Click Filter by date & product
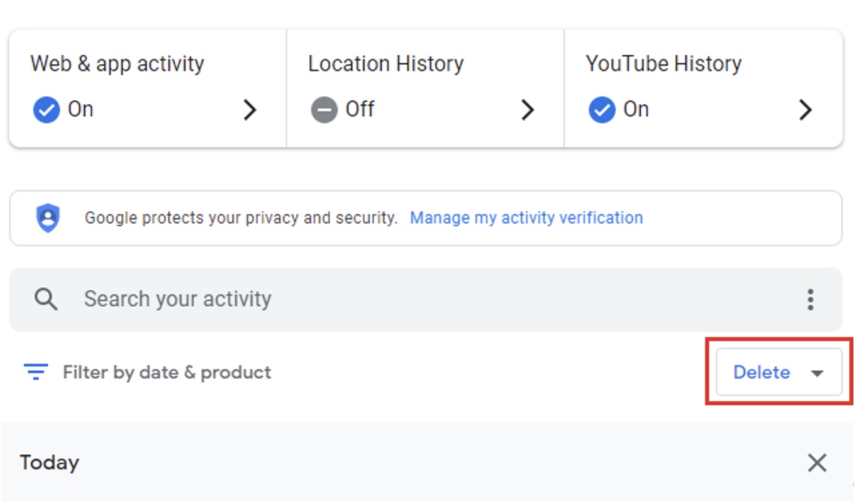 167,372
